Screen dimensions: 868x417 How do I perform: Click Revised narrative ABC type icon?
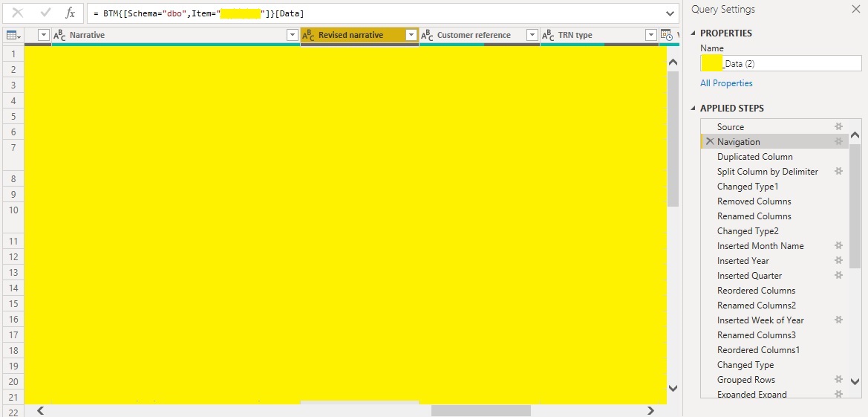(308, 36)
